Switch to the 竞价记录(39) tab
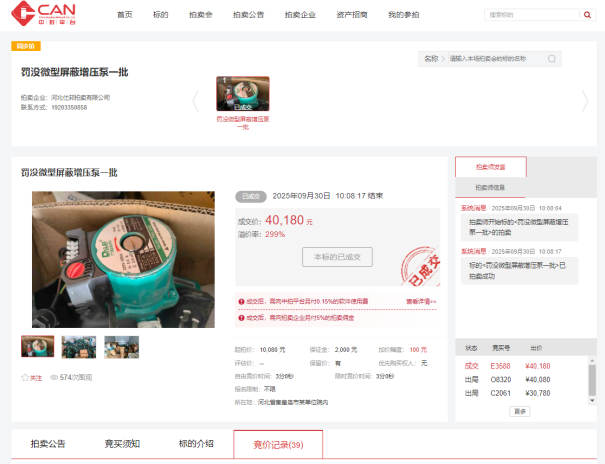605x464 pixels. point(278,444)
